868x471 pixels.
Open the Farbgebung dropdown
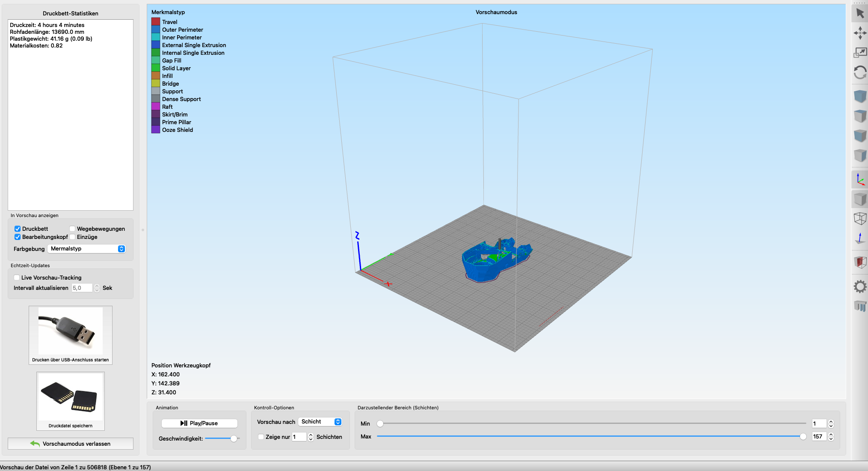coord(86,248)
